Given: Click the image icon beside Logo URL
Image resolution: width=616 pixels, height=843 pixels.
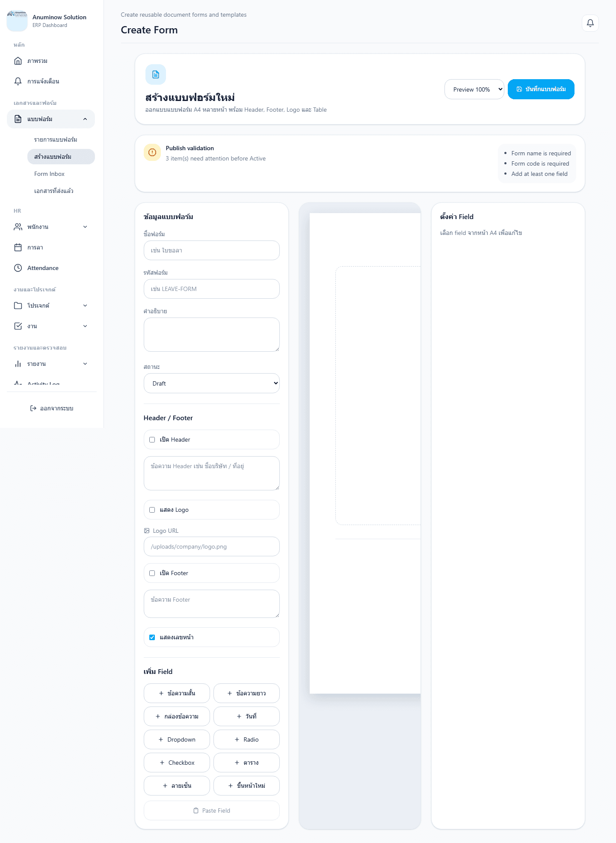Looking at the screenshot, I should [x=147, y=531].
